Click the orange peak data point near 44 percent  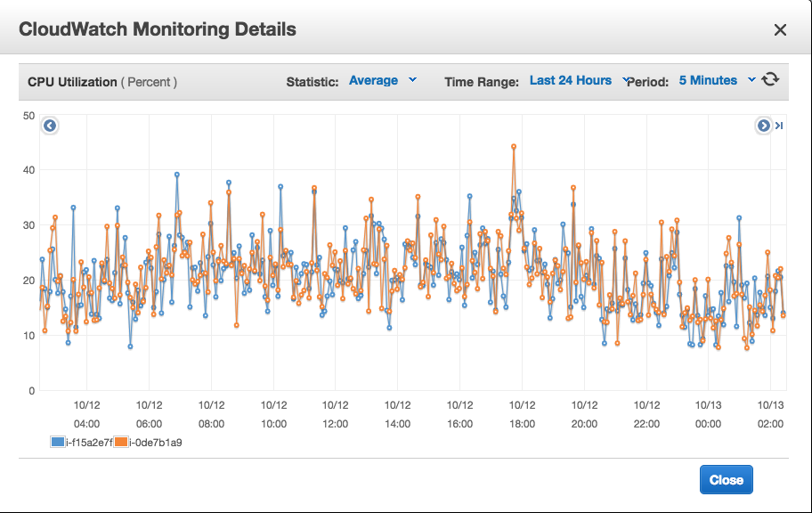pyautogui.click(x=514, y=147)
